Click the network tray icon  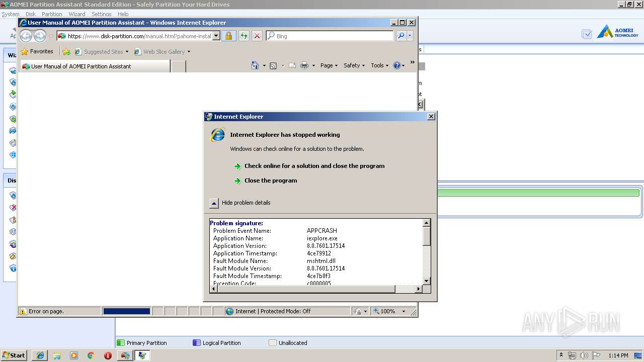click(572, 355)
